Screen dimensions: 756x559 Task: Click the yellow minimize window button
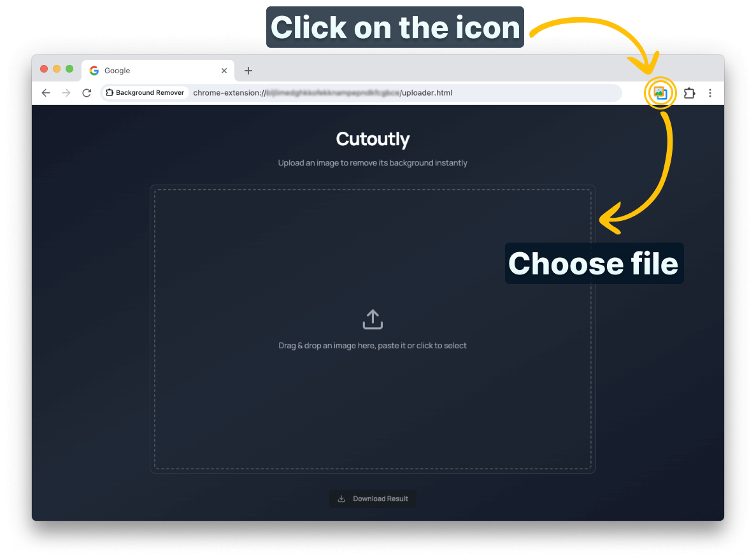click(x=57, y=69)
